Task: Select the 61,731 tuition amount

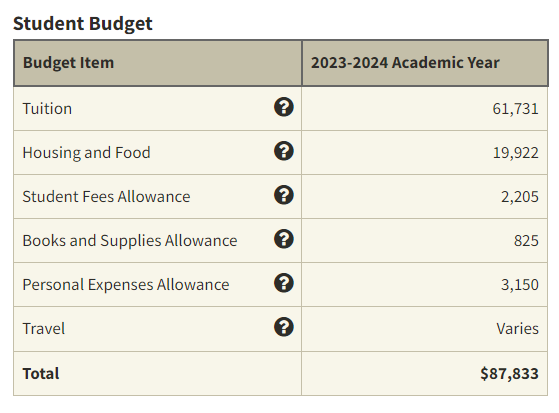Action: pyautogui.click(x=515, y=109)
